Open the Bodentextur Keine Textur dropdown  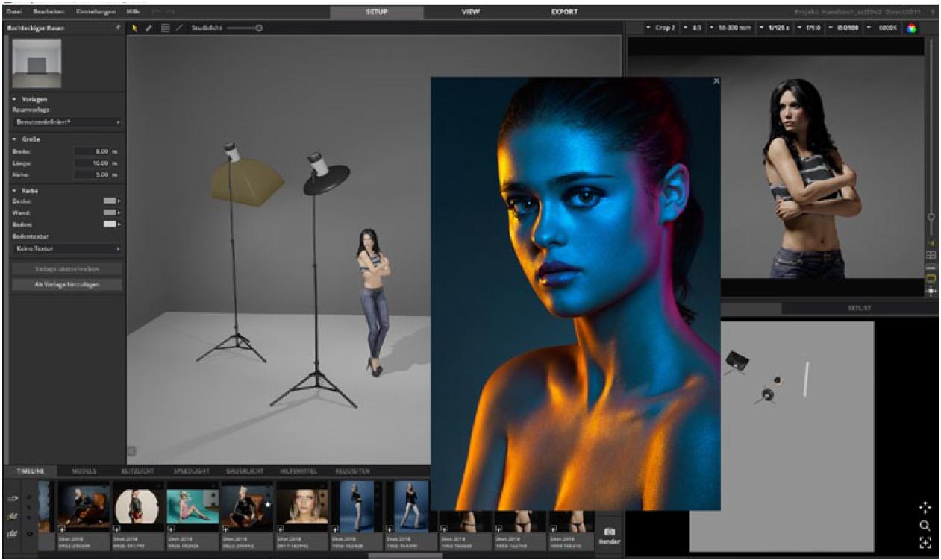click(67, 248)
